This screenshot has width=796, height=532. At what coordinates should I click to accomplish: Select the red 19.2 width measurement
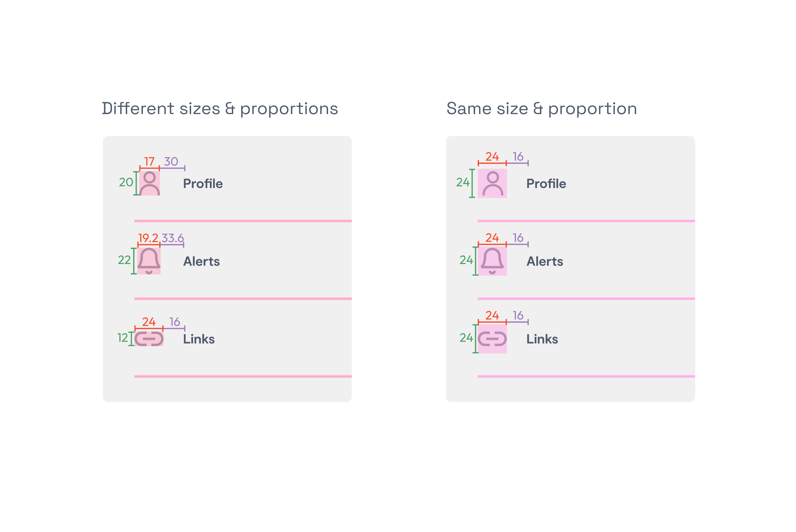[x=148, y=238]
